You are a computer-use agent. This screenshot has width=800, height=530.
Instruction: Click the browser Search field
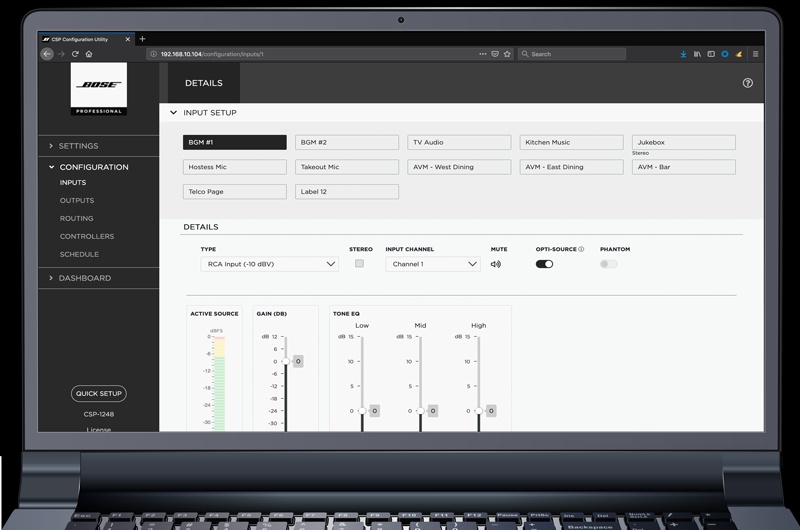[x=572, y=54]
